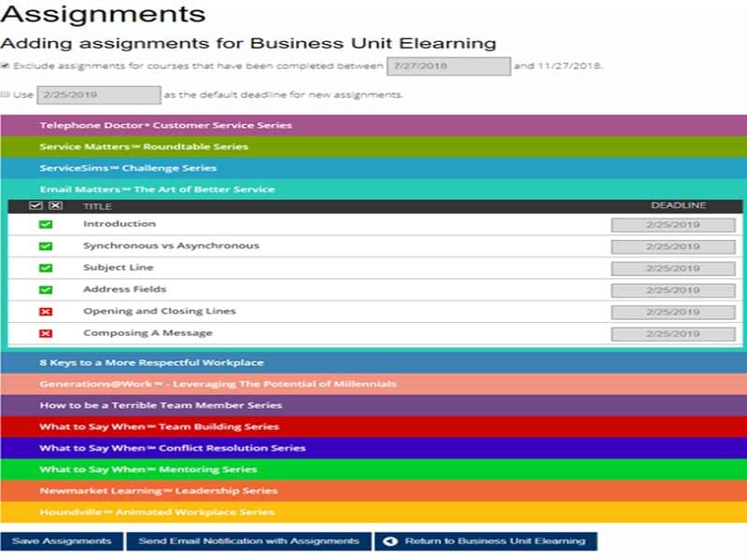Image resolution: width=747 pixels, height=560 pixels.
Task: Click the select-all checkmark icon in table header
Action: point(36,205)
